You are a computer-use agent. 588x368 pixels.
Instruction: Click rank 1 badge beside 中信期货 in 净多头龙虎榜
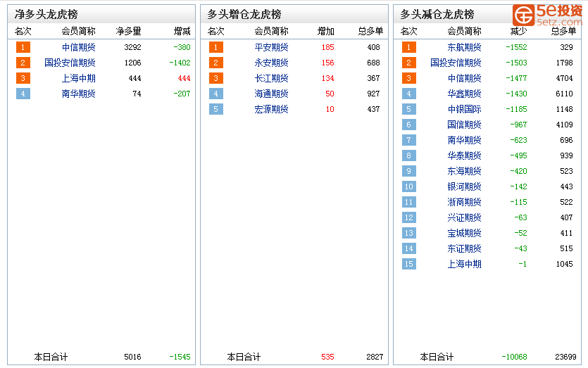(x=23, y=47)
